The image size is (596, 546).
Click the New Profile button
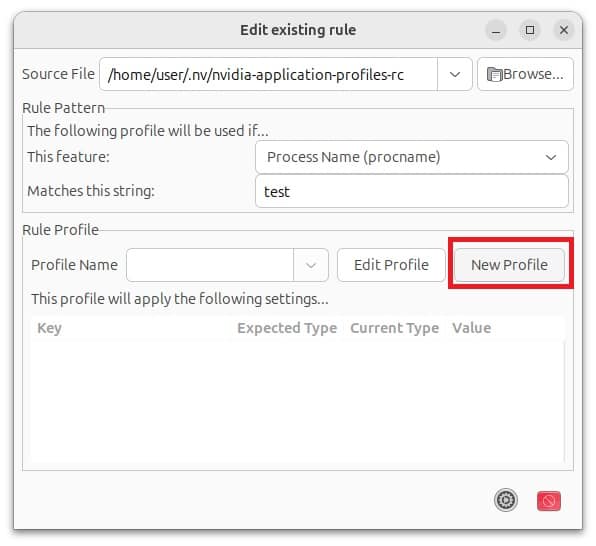[x=509, y=265]
